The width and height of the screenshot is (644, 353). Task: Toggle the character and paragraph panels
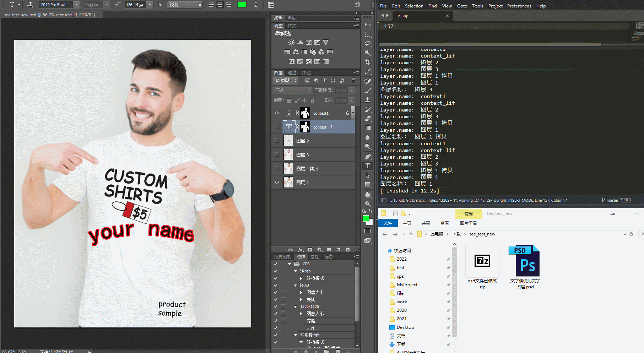click(x=271, y=5)
